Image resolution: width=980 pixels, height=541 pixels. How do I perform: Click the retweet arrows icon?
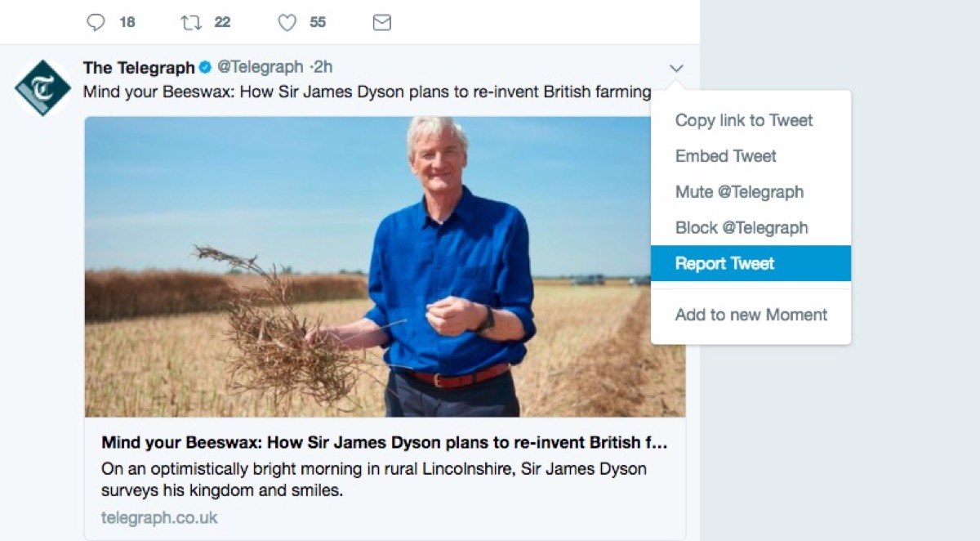[191, 23]
